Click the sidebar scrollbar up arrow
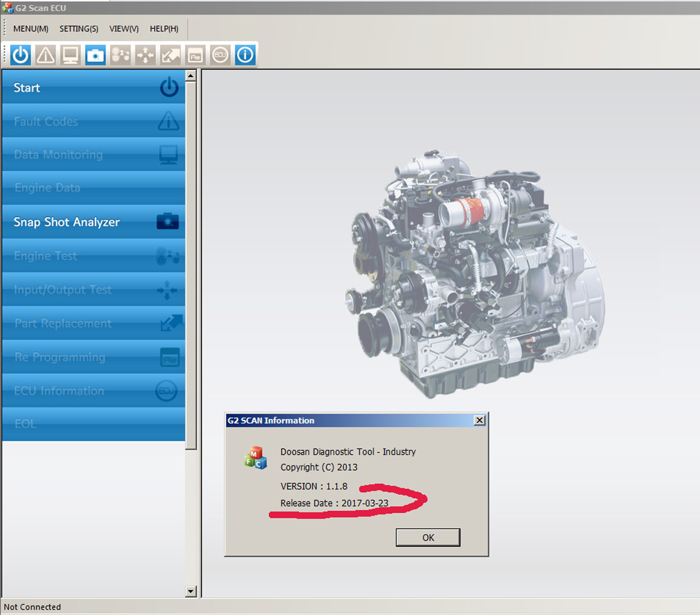700x615 pixels. (x=191, y=76)
